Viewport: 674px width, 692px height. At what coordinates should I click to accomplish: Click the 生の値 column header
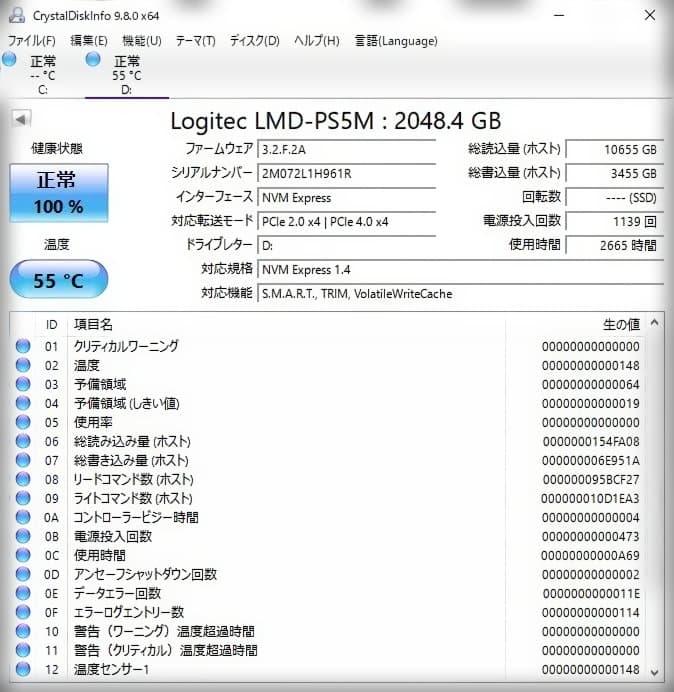576,325
